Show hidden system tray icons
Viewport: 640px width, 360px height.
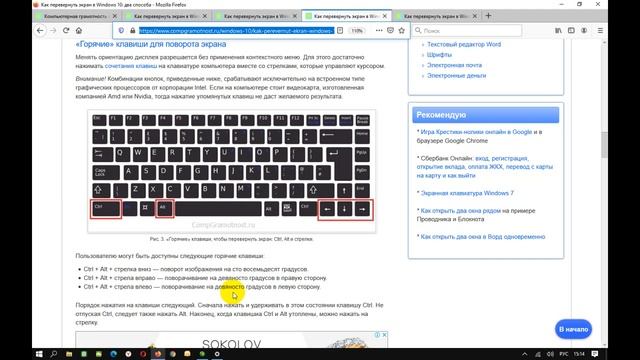tap(524, 354)
